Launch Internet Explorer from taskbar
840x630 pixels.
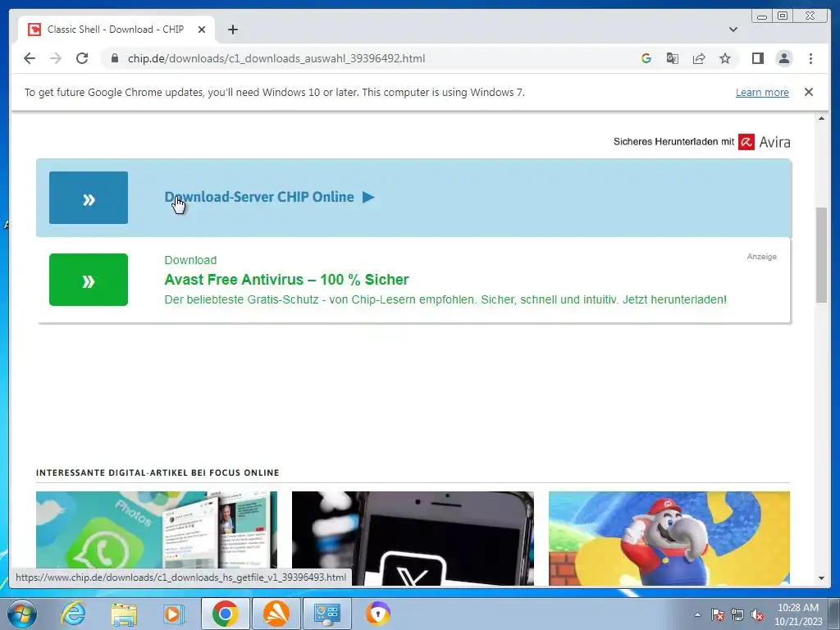point(73,614)
